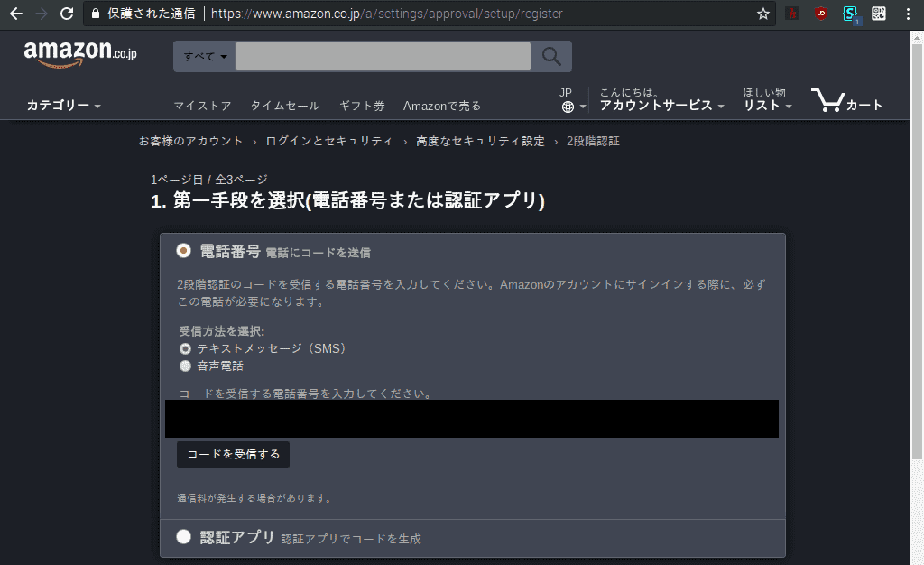924x565 pixels.
Task: Go to ログインとセキュリティ breadcrumb
Action: click(328, 141)
